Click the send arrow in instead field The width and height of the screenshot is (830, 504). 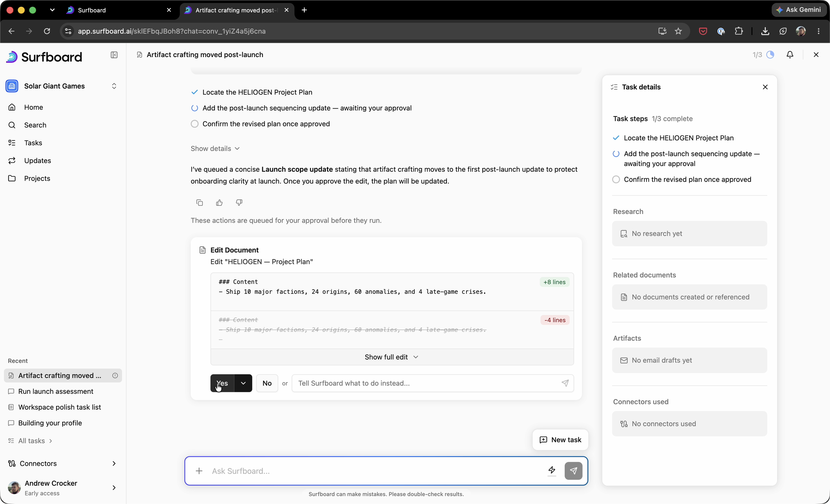(565, 383)
